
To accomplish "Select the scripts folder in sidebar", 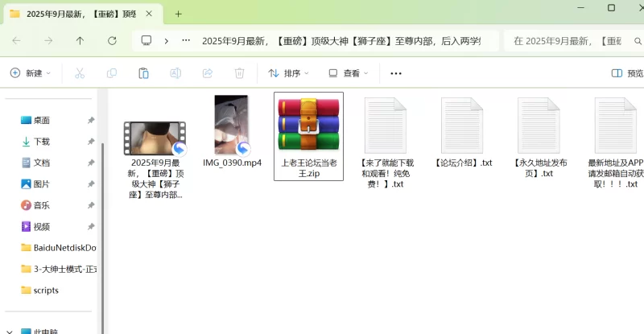I will pos(45,291).
